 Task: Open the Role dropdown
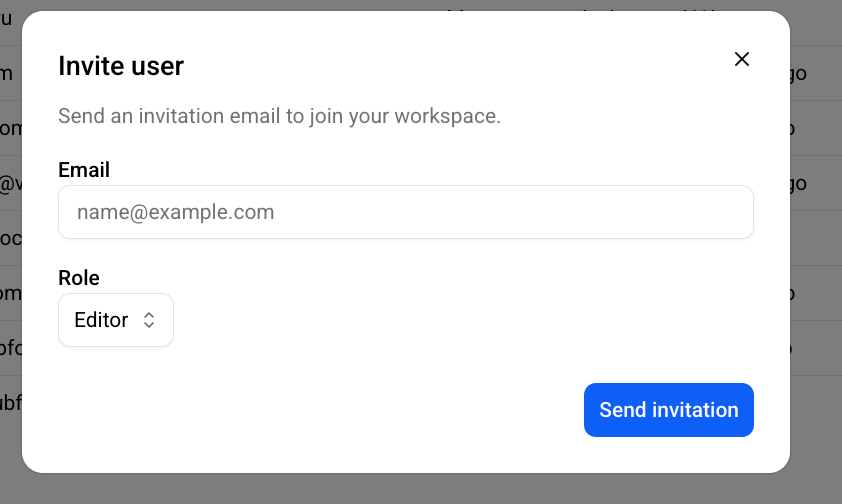(x=115, y=320)
